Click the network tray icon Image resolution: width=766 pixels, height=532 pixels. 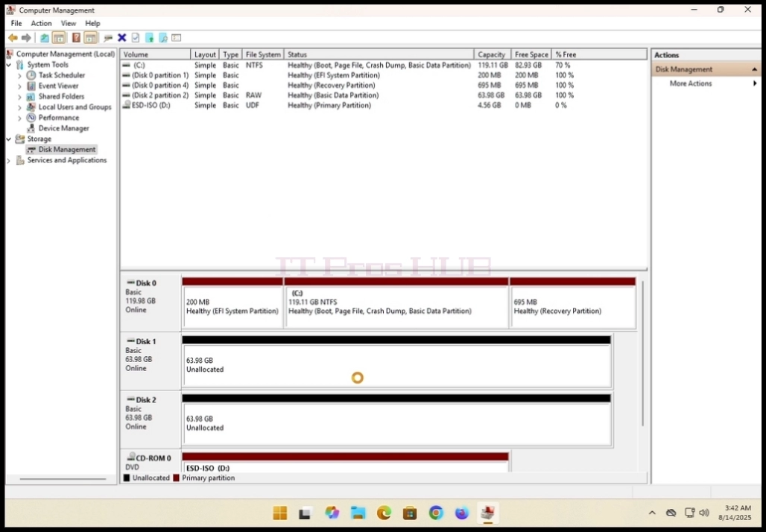(689, 513)
